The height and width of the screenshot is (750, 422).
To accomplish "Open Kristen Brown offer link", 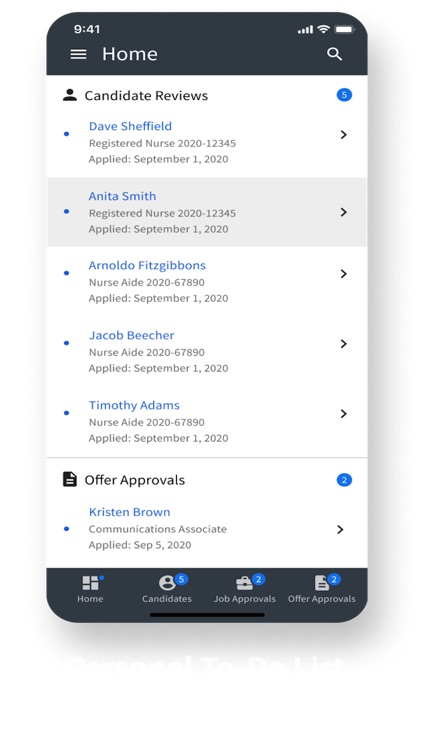I will click(x=129, y=512).
